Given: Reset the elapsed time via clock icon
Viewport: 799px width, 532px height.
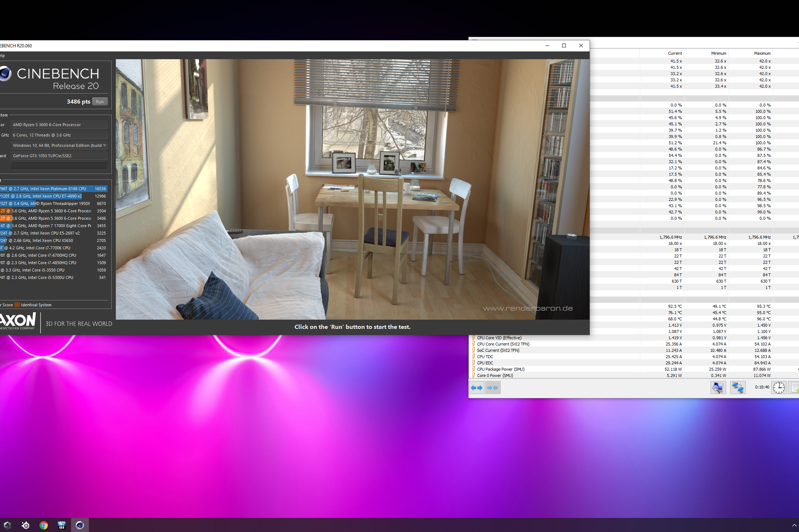Looking at the screenshot, I should (779, 387).
